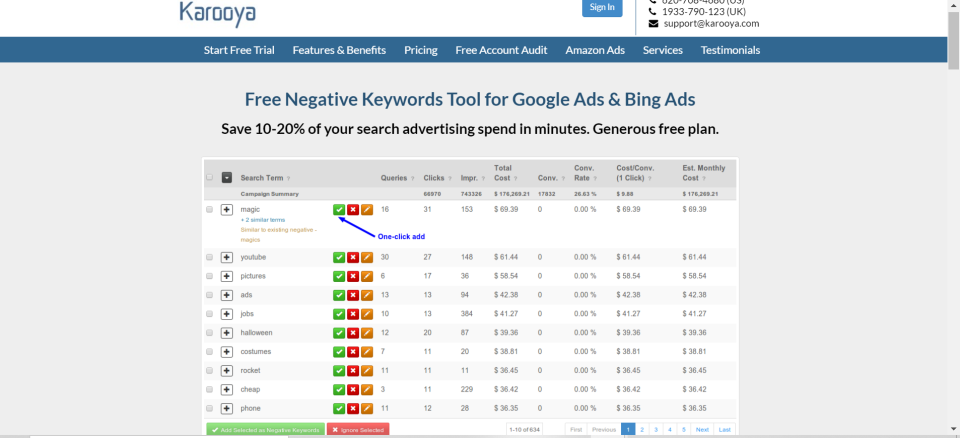Go to the Last results page
The width and height of the screenshot is (960, 438).
coord(724,429)
